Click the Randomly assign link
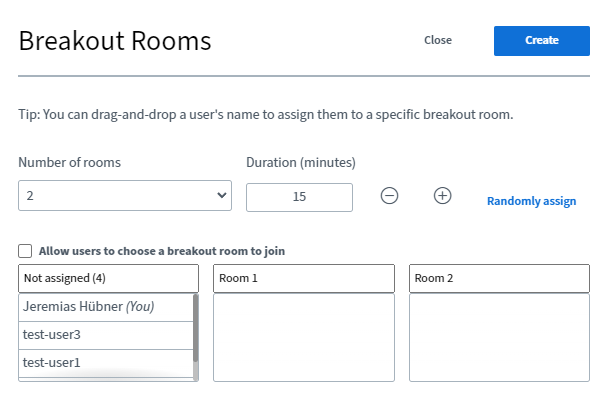This screenshot has width=607, height=415. tap(531, 201)
